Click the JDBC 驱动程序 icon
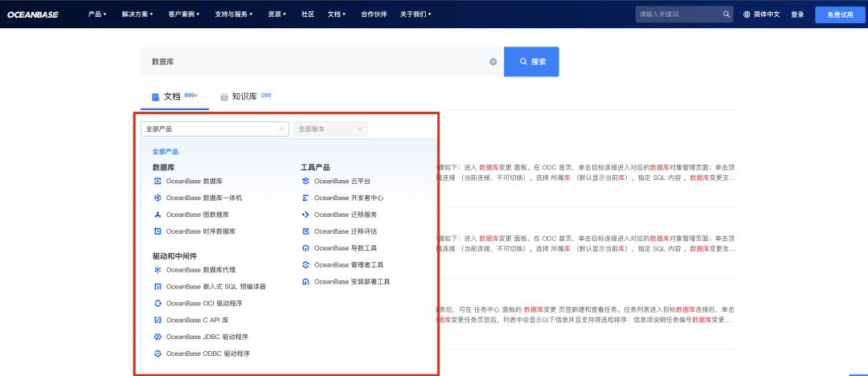Screen dimensions: 868x376 click(x=158, y=337)
